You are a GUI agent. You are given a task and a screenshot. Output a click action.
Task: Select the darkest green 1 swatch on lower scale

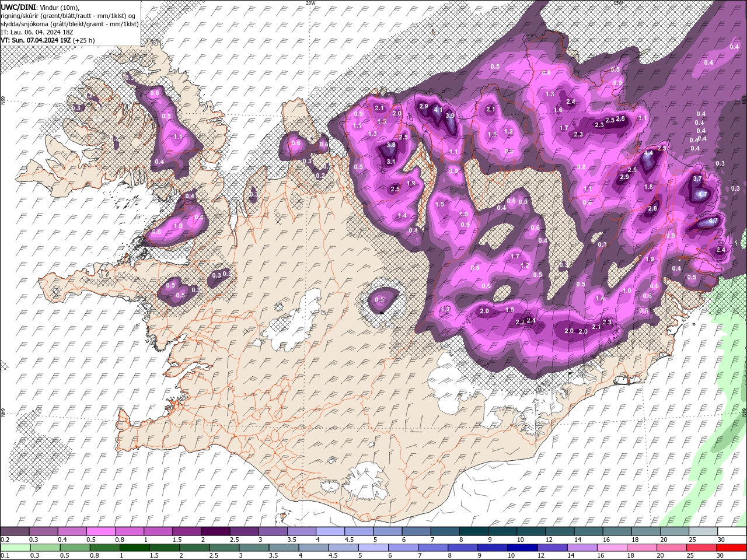(134, 547)
